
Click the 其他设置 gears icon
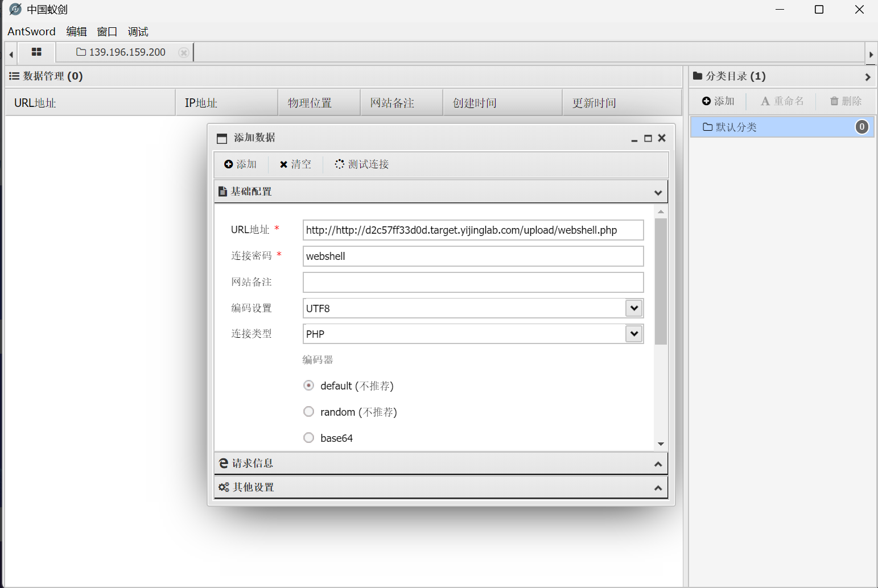click(224, 487)
